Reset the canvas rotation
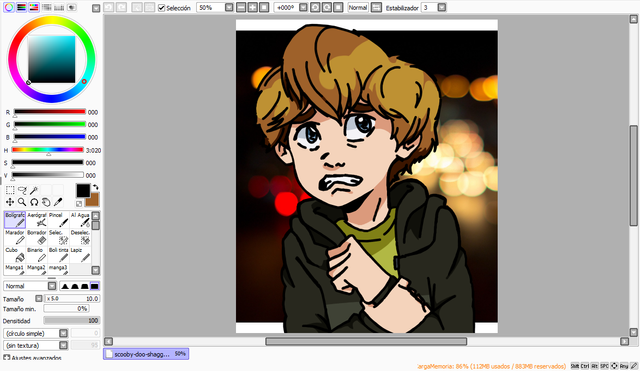 pos(338,7)
